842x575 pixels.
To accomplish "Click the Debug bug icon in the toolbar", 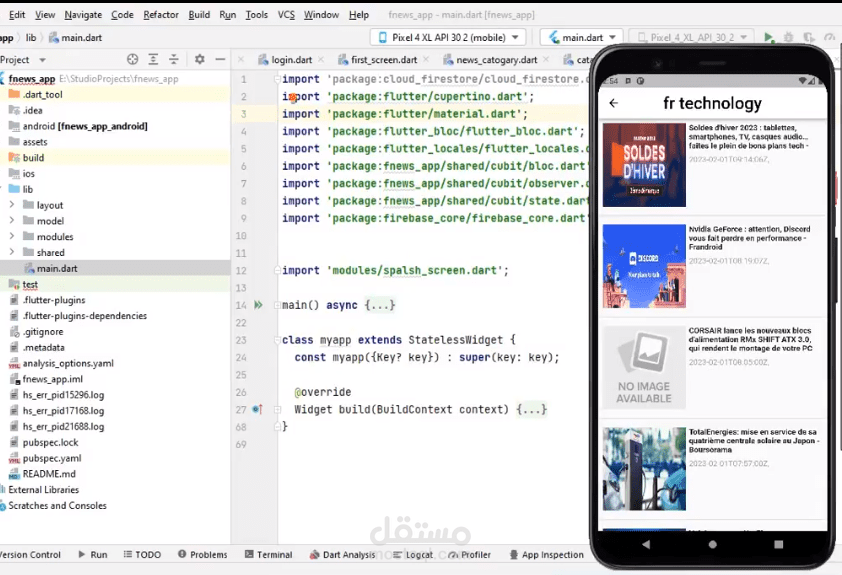I will click(x=788, y=37).
